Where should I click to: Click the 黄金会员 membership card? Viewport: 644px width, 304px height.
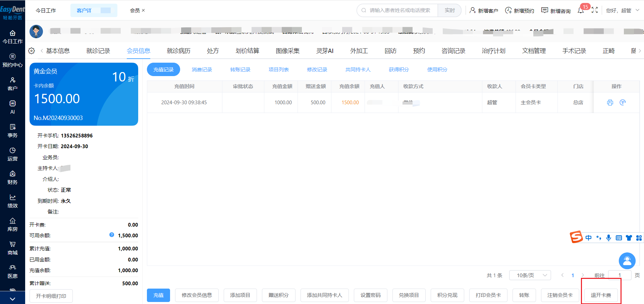84,94
